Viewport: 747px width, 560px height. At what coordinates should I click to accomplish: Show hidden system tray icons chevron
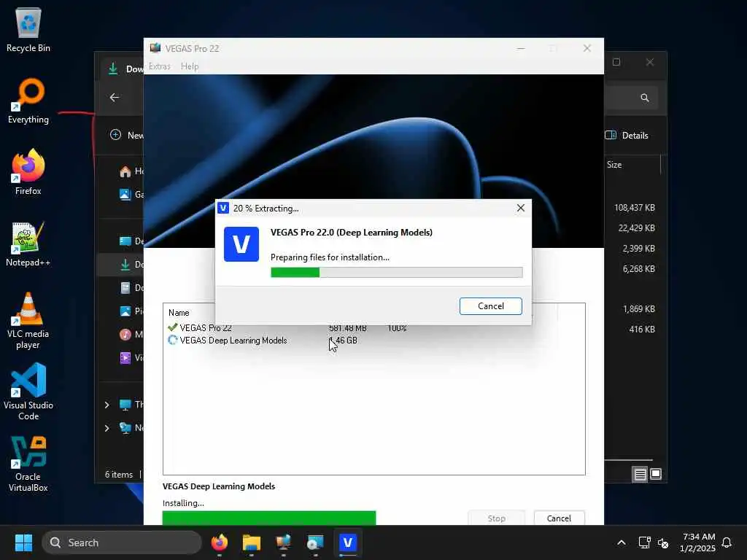click(x=622, y=542)
